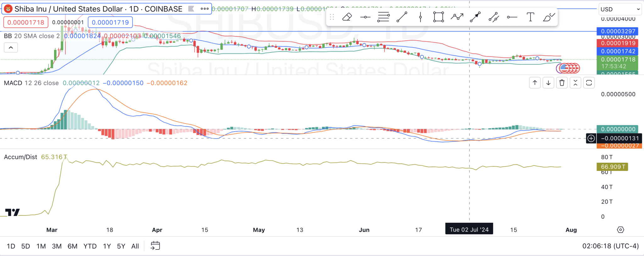
Task: Click the -0.00000131 crosshair price label
Action: [x=619, y=138]
